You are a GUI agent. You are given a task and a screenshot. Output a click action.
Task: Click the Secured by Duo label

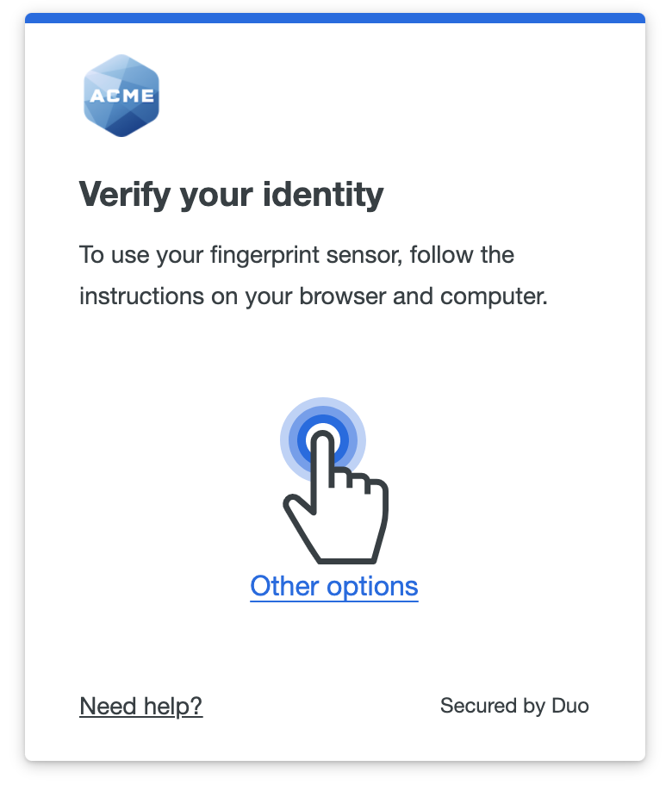coord(514,706)
